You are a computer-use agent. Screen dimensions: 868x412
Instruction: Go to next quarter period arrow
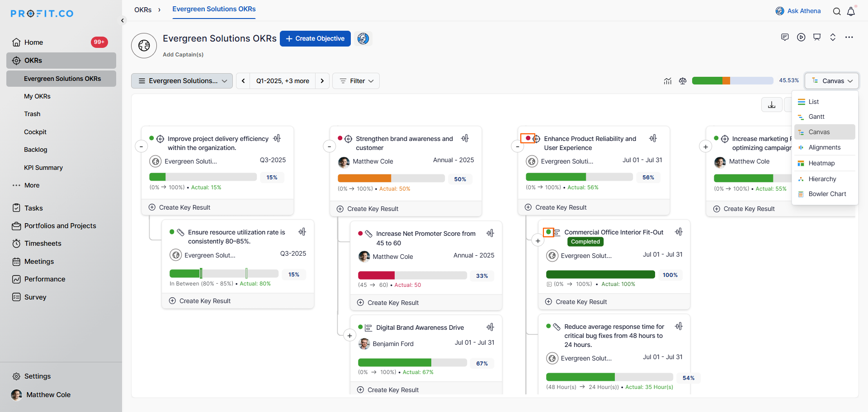(x=322, y=81)
